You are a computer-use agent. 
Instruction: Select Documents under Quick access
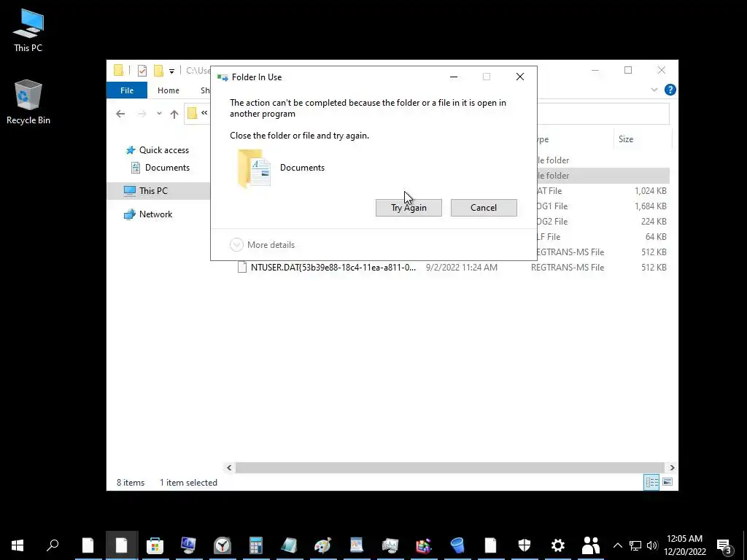tap(160, 168)
